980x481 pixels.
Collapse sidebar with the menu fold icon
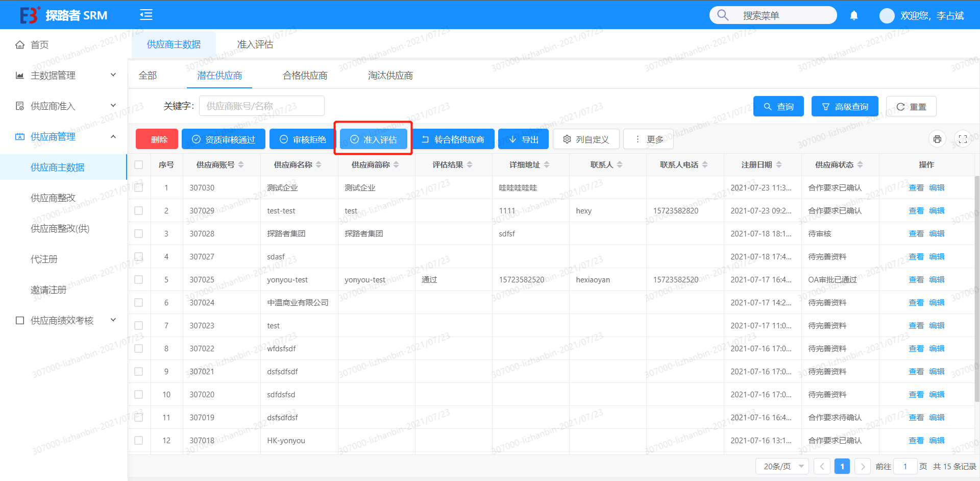(146, 15)
